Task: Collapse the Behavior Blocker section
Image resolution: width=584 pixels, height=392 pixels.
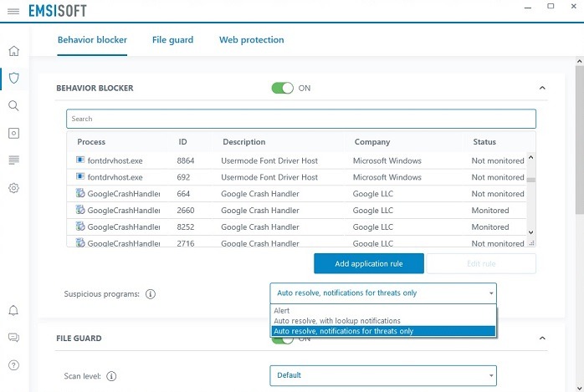Action: 542,88
